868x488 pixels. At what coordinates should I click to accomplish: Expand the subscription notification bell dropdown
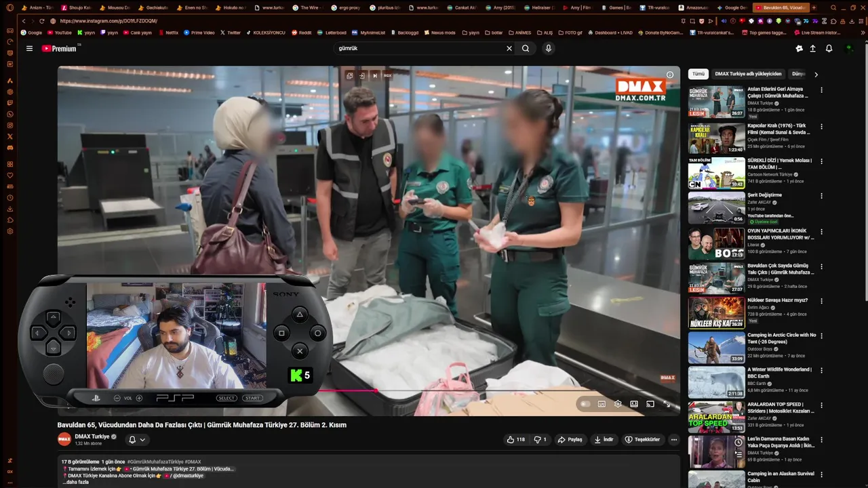point(137,439)
